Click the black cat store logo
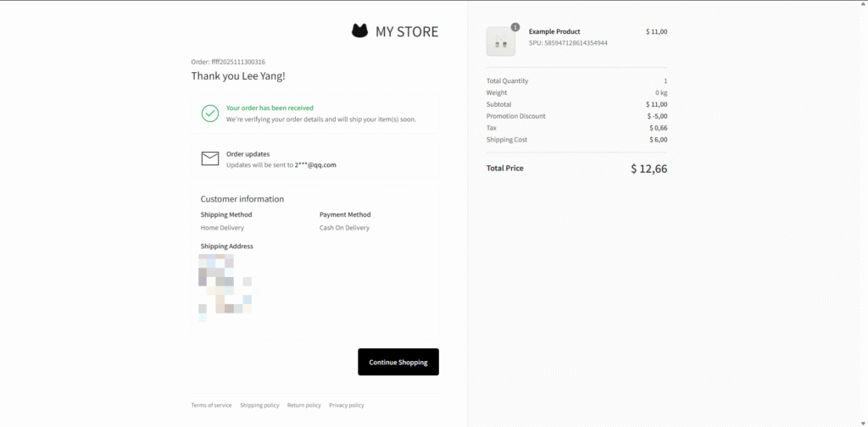The width and height of the screenshot is (868, 427). pyautogui.click(x=360, y=31)
